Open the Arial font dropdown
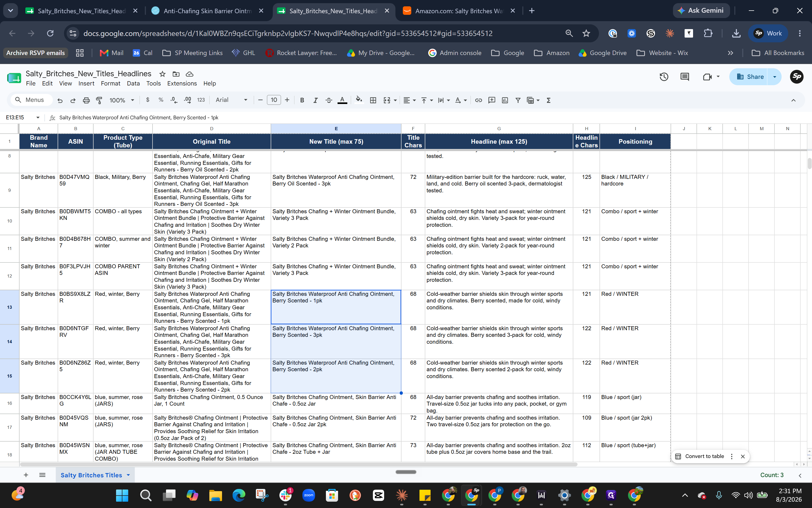 (231, 100)
